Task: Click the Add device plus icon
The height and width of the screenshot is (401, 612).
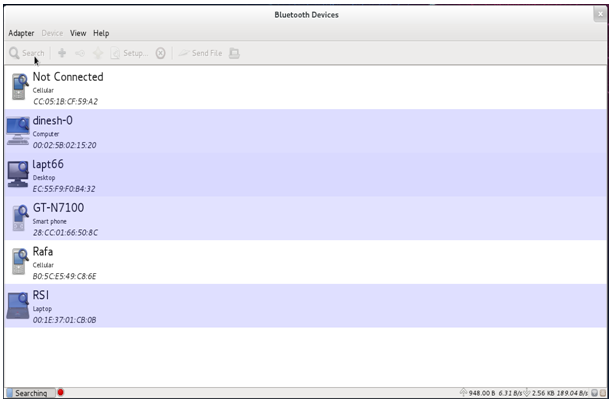Action: [62, 52]
